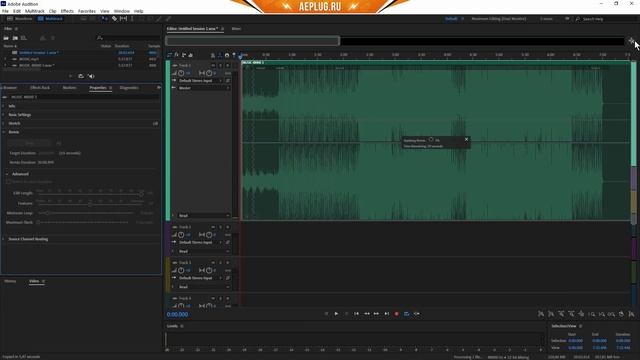Click the New File icon in Files panel

point(24,38)
